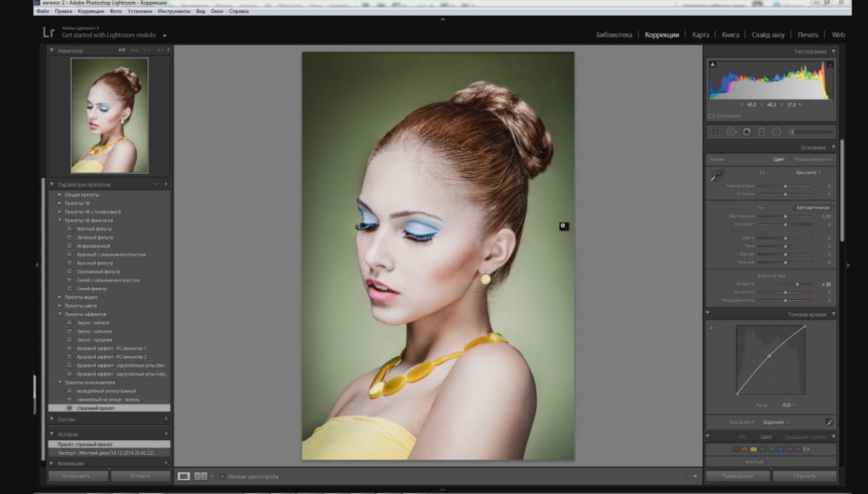
Task: Add a collection with plus icon
Action: [x=166, y=463]
